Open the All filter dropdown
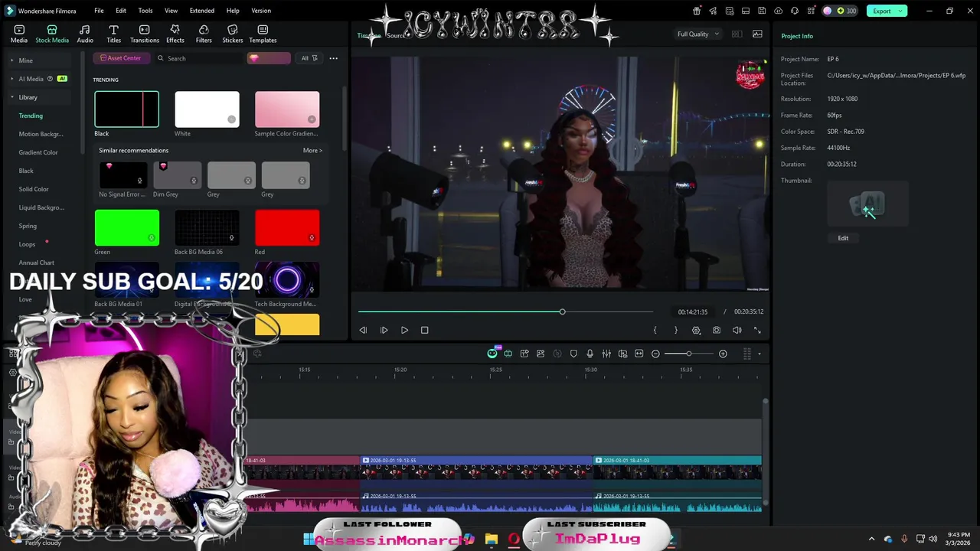The height and width of the screenshot is (551, 980). click(x=309, y=58)
